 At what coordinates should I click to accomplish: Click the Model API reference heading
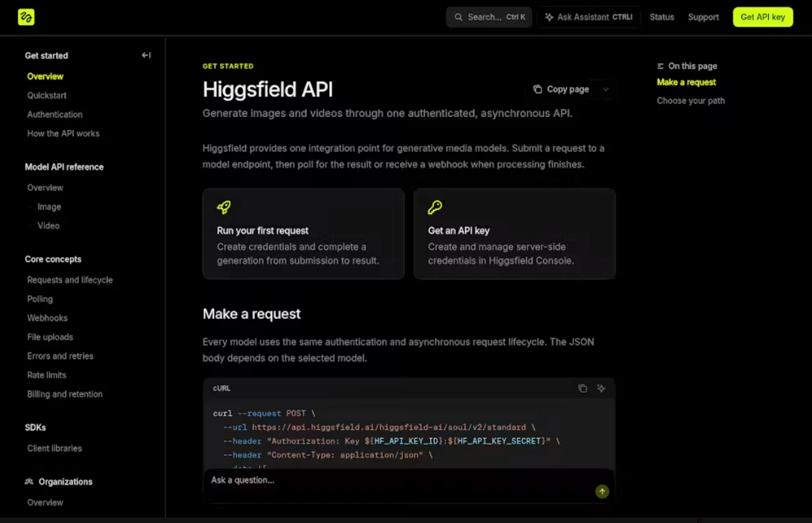click(64, 167)
